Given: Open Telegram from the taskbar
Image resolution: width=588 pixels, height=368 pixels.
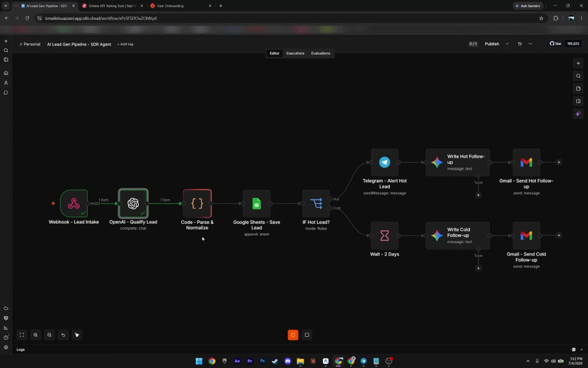Looking at the screenshot, I should (x=363, y=362).
